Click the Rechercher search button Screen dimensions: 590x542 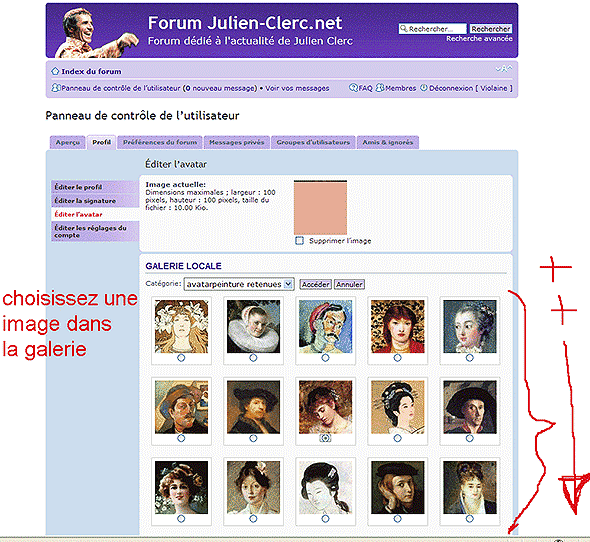[491, 29]
